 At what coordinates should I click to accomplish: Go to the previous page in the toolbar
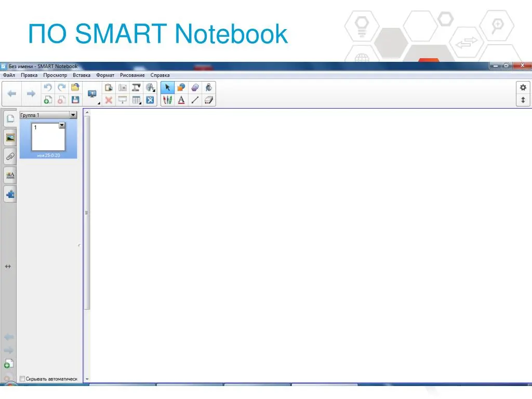(x=12, y=94)
